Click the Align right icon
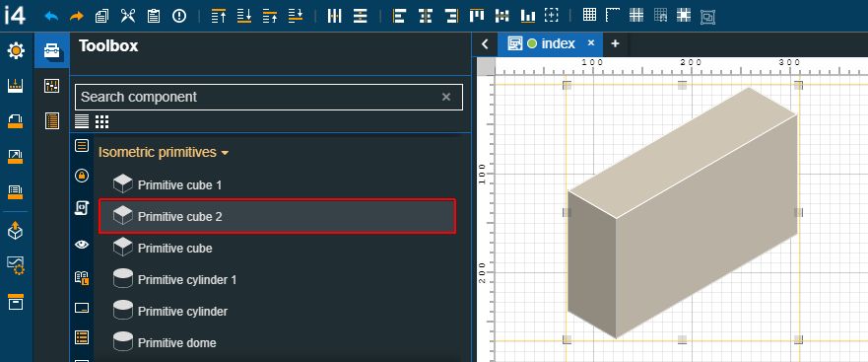The height and width of the screenshot is (362, 868). 451,16
